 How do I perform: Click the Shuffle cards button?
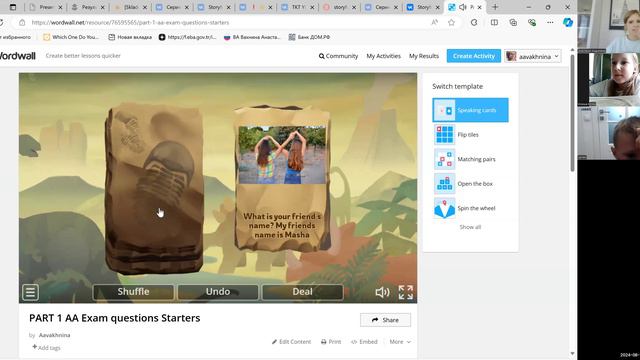click(x=133, y=292)
